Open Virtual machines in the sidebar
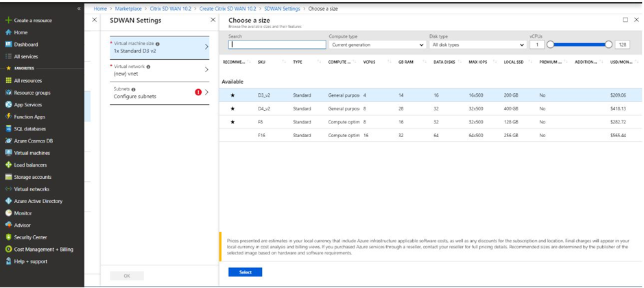This screenshot has width=644, height=288. (x=32, y=153)
